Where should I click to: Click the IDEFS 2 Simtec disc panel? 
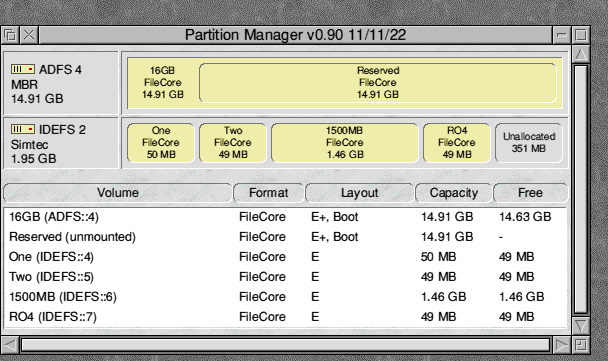coord(61,143)
